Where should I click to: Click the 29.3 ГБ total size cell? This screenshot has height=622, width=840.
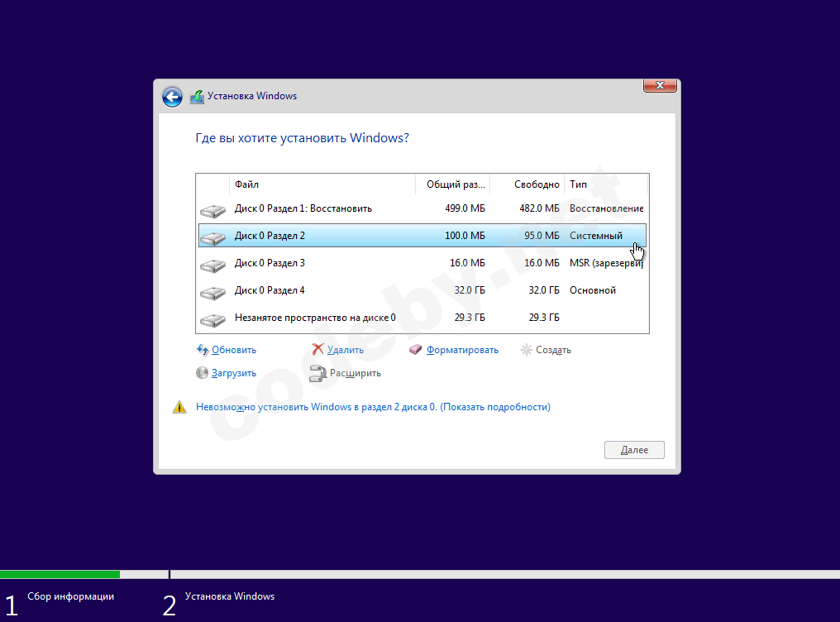point(470,318)
